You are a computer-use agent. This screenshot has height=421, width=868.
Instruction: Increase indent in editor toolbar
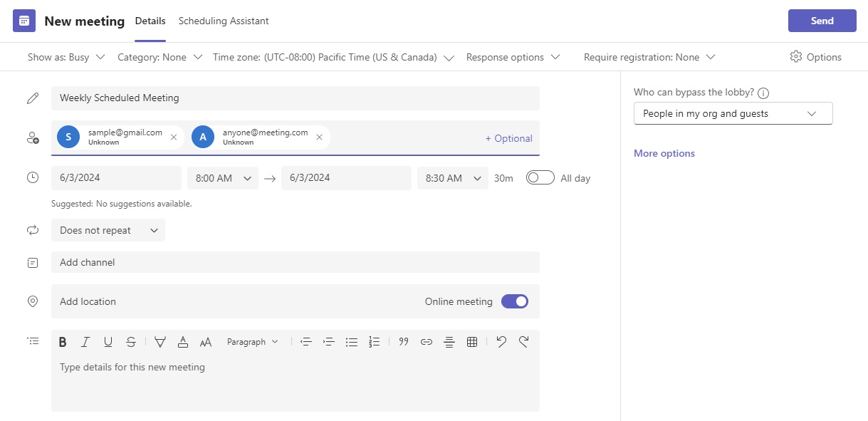click(x=329, y=342)
